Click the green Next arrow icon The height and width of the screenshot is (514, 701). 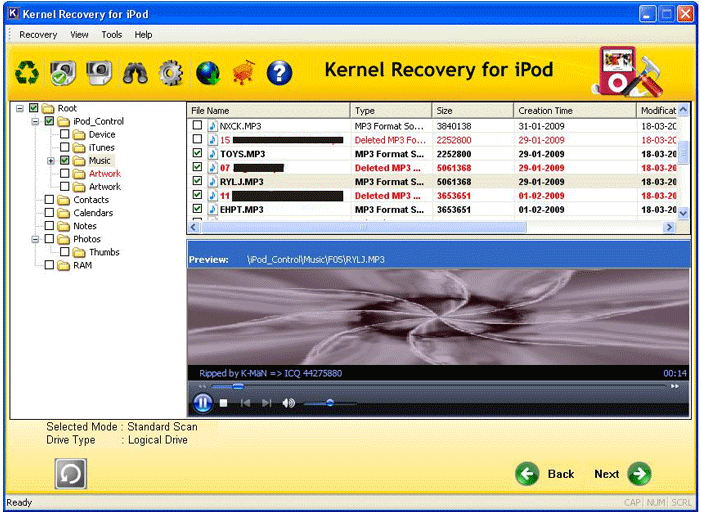[639, 474]
